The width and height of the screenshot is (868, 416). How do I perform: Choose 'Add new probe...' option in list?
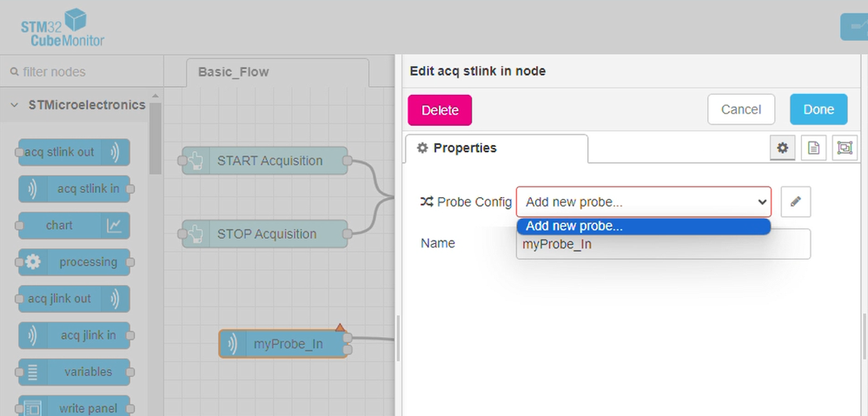(643, 227)
